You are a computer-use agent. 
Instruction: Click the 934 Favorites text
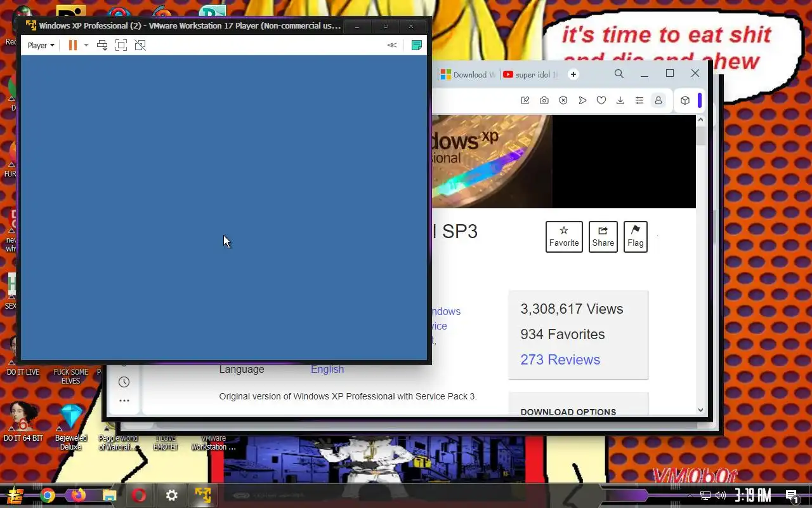point(563,334)
